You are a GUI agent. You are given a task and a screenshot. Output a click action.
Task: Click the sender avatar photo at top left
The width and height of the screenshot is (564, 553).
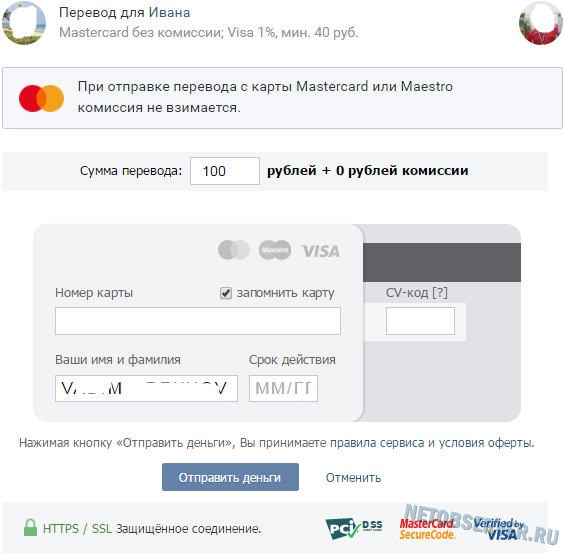pos(24,22)
